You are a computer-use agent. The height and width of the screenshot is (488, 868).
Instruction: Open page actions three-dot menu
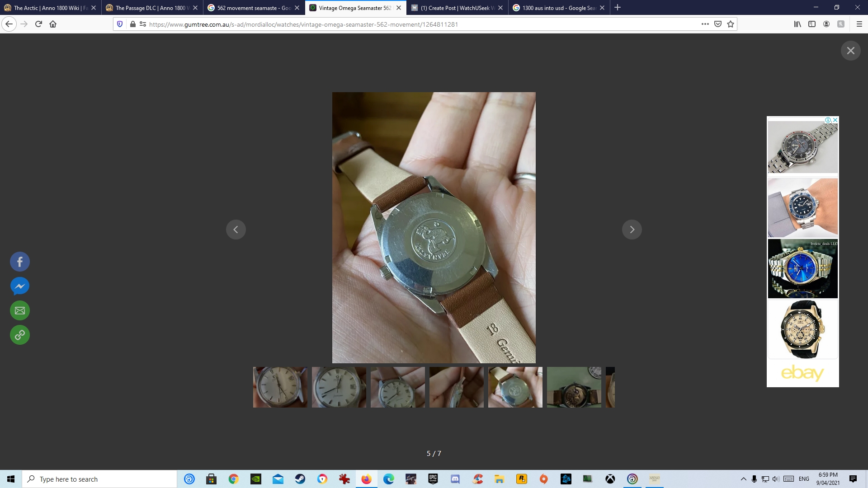coord(705,24)
